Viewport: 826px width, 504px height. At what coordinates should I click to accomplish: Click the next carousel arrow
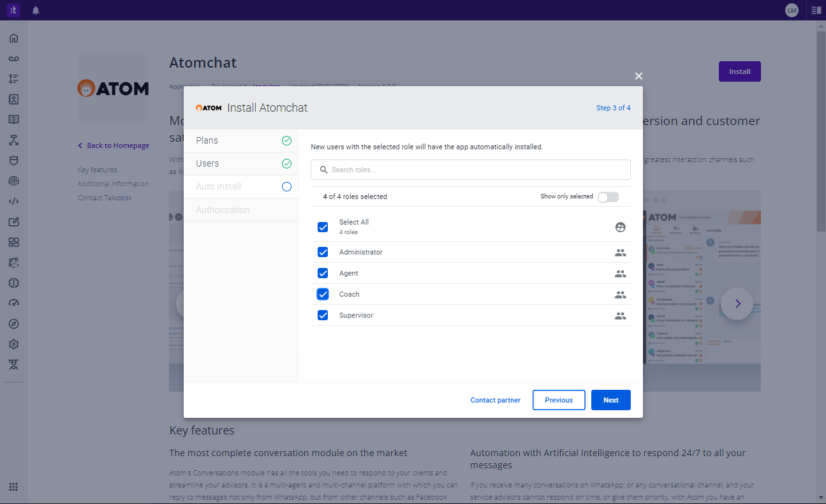click(737, 304)
